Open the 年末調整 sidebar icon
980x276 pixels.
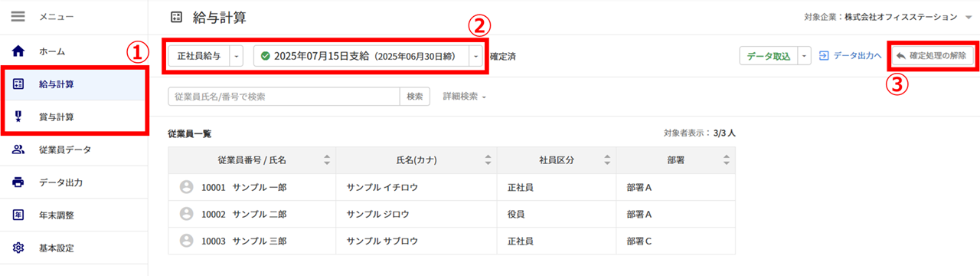click(18, 215)
